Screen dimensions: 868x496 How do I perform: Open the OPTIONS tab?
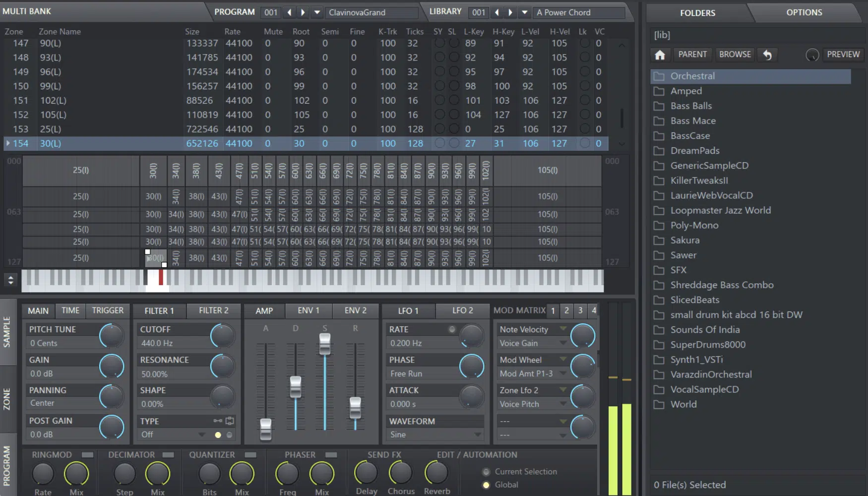(804, 12)
